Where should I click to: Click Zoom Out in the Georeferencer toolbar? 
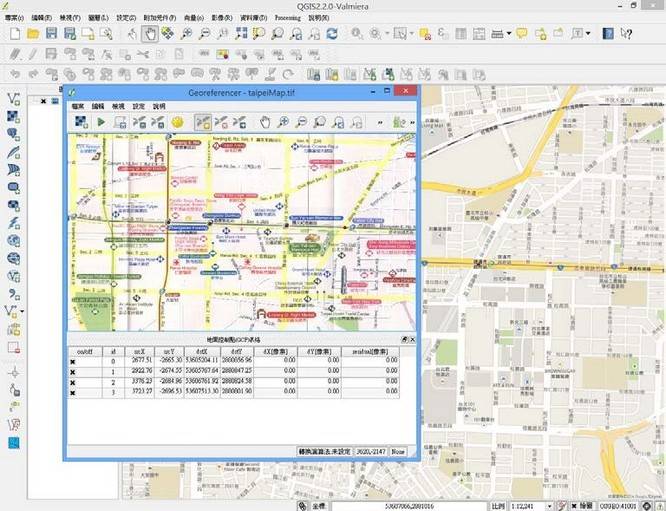(301, 122)
